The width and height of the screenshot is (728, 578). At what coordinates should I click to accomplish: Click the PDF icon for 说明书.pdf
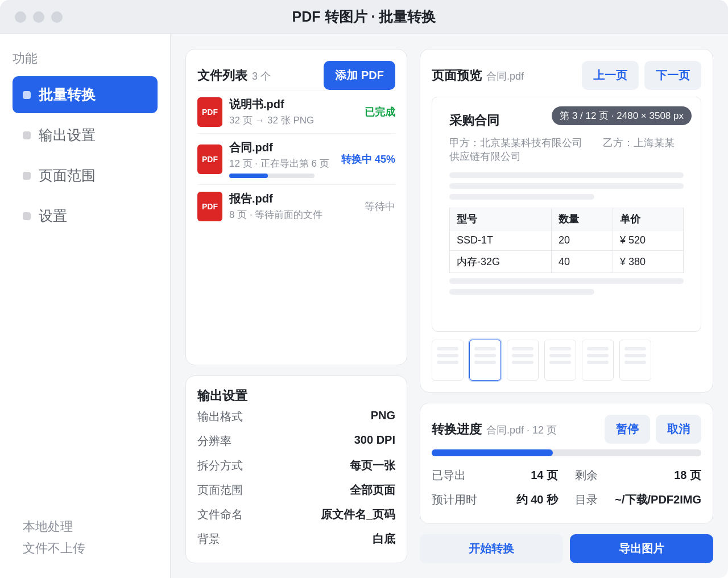[210, 112]
